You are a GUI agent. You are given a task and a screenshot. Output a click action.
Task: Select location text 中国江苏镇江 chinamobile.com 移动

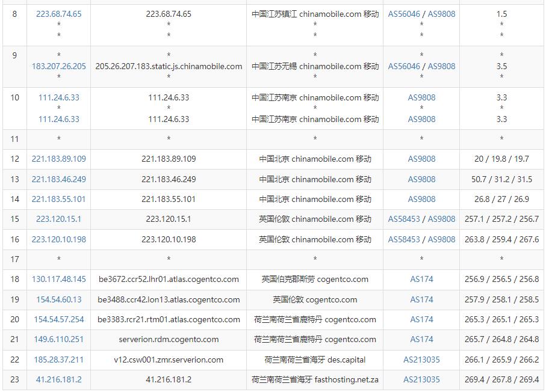coord(315,14)
